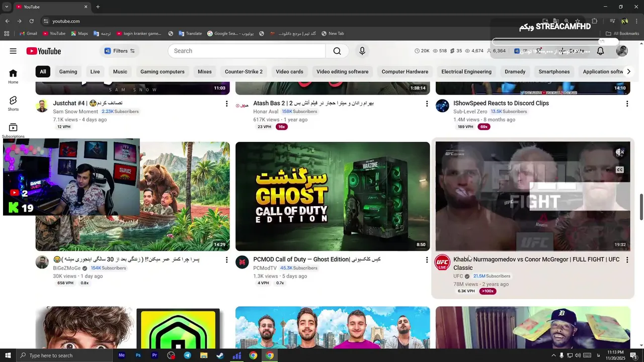Select the Video cards chip
644x362 pixels.
(x=289, y=71)
